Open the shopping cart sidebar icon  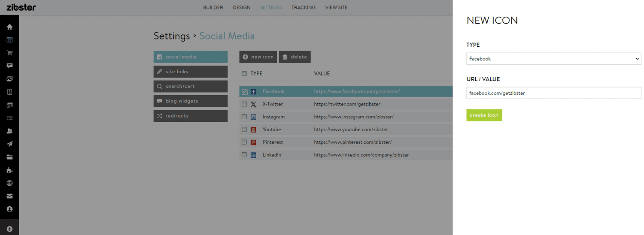[x=9, y=53]
